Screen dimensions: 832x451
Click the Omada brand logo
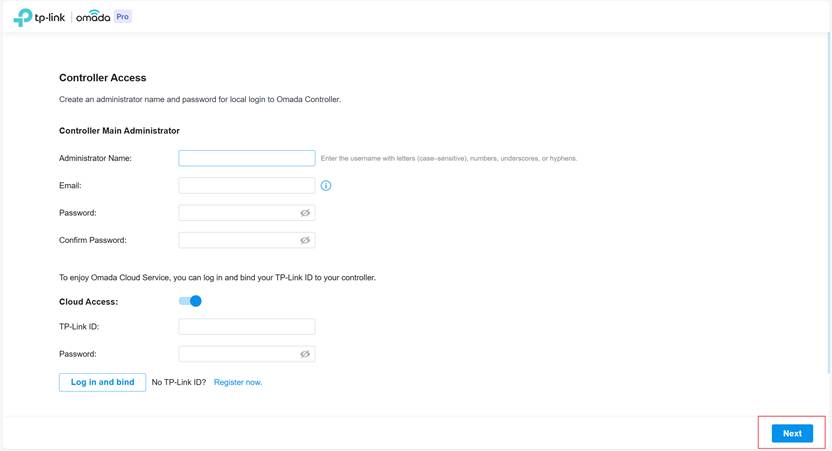pyautogui.click(x=93, y=17)
